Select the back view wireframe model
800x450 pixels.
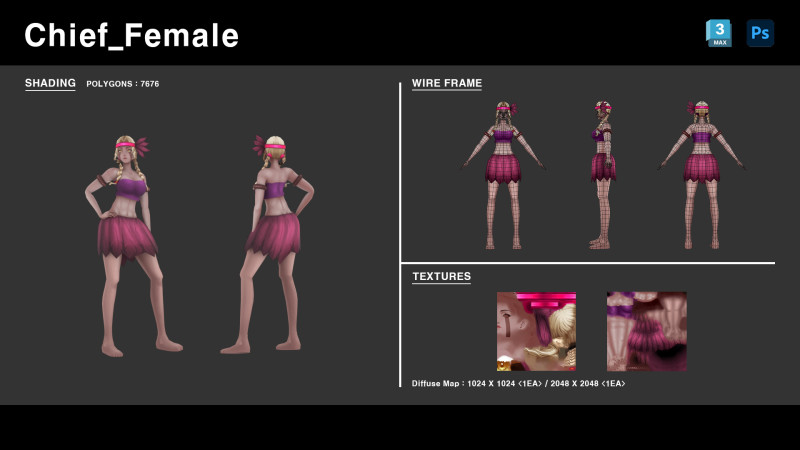click(701, 175)
